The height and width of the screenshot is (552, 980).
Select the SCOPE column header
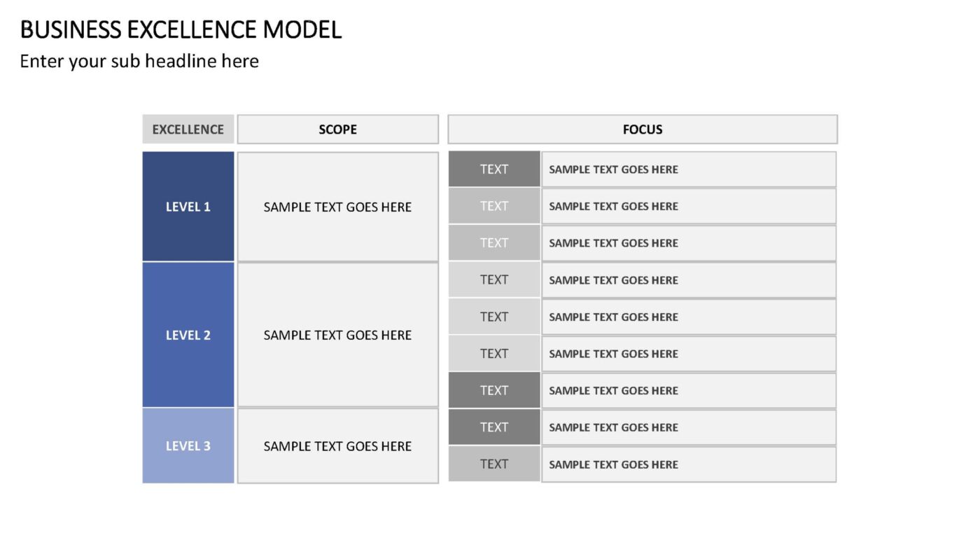pyautogui.click(x=338, y=130)
